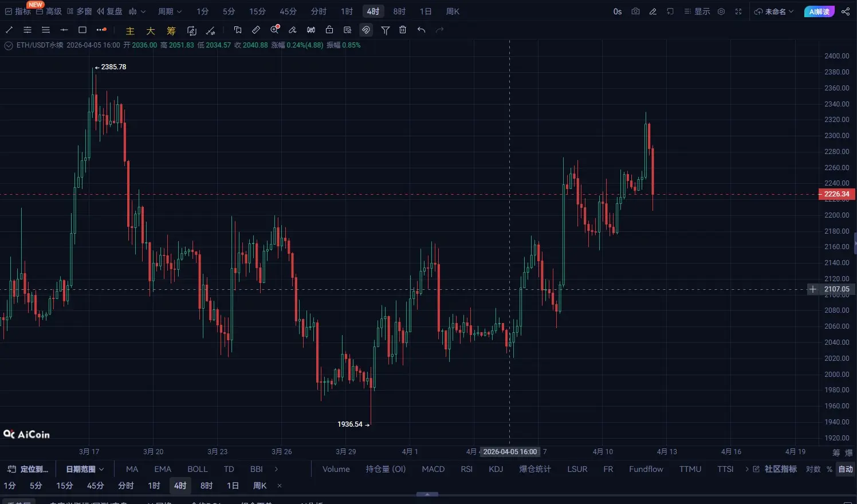The height and width of the screenshot is (504, 857).
Task: Take a chart screenshot with camera icon
Action: click(635, 11)
